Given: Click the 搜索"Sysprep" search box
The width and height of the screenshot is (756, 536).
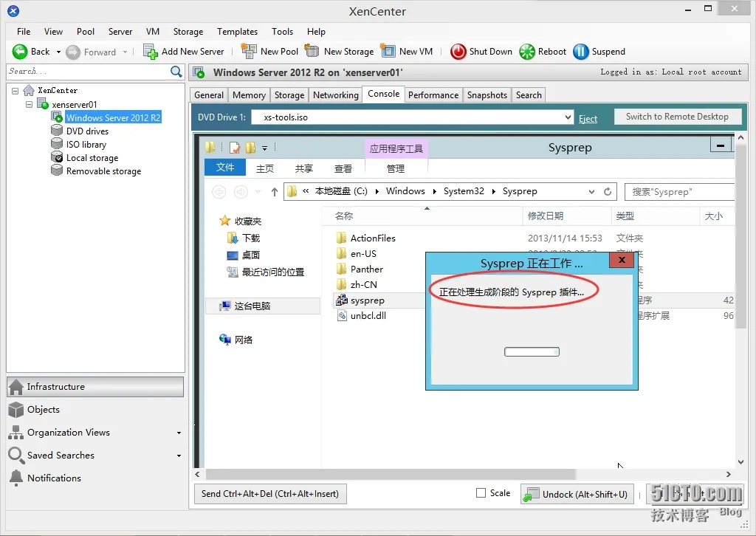Looking at the screenshot, I should point(680,192).
